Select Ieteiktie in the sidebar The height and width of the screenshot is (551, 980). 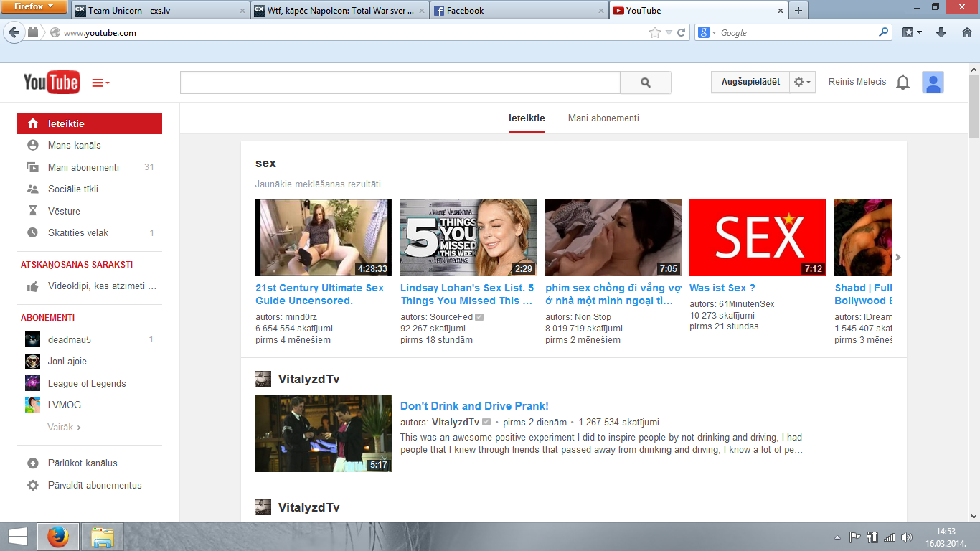[90, 123]
